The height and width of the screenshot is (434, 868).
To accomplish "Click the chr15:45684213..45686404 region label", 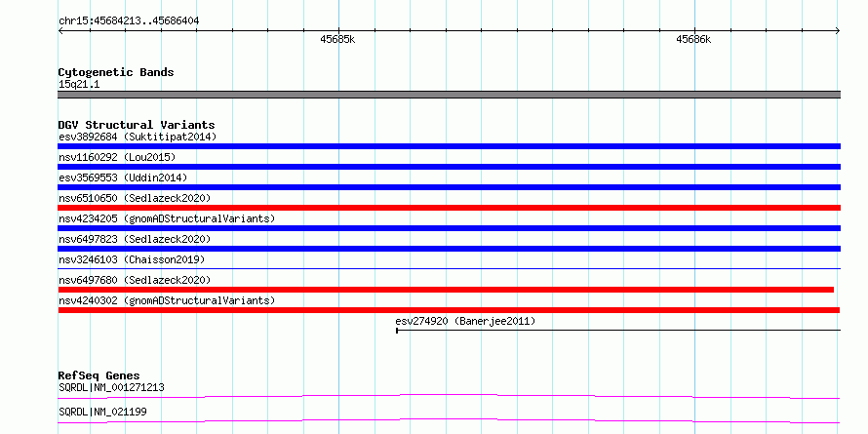I will coord(129,20).
